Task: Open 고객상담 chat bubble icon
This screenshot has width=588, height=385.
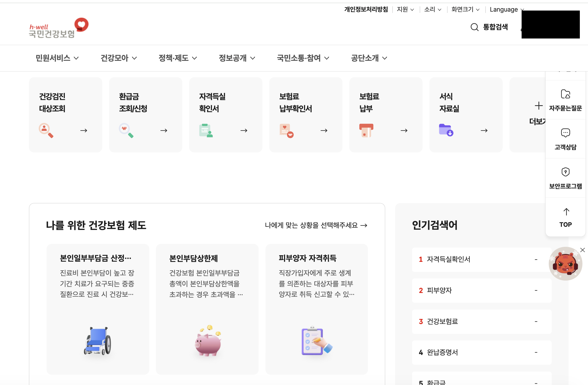Action: pyautogui.click(x=565, y=133)
